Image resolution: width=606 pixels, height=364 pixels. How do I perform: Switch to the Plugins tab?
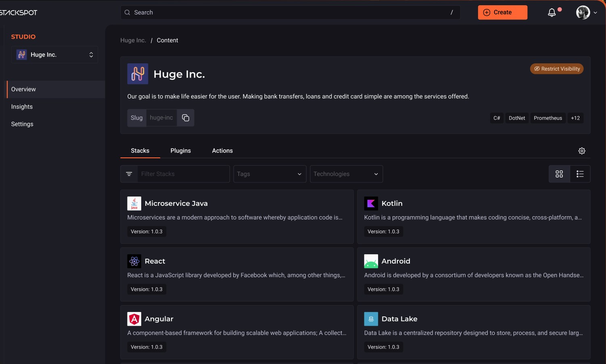181,151
